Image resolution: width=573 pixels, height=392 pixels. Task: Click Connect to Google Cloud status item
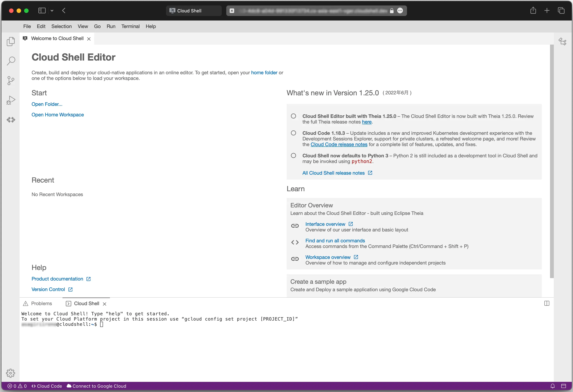point(96,386)
